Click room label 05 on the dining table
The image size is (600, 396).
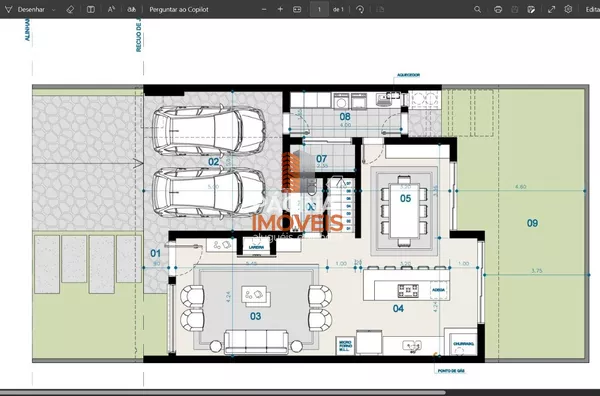405,198
